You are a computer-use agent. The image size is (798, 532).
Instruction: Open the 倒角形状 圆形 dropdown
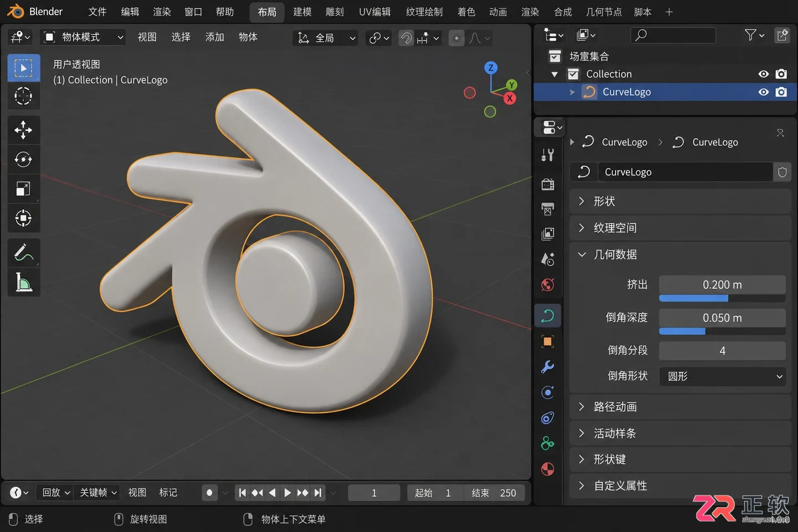(723, 376)
